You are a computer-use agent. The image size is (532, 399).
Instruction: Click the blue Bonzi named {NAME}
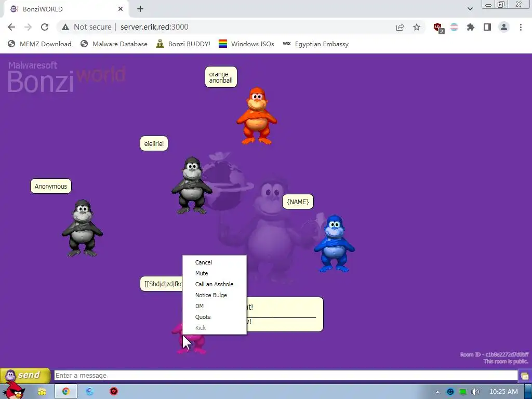point(334,243)
